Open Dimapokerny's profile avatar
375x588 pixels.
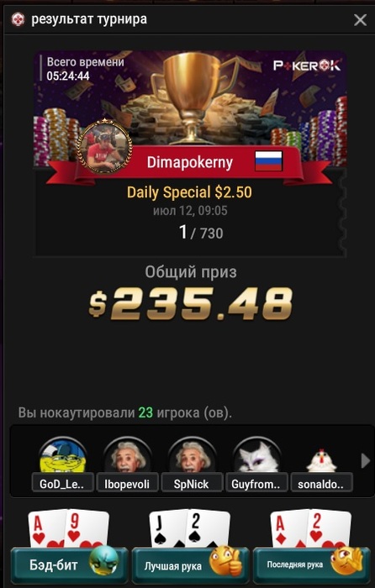[x=105, y=146]
